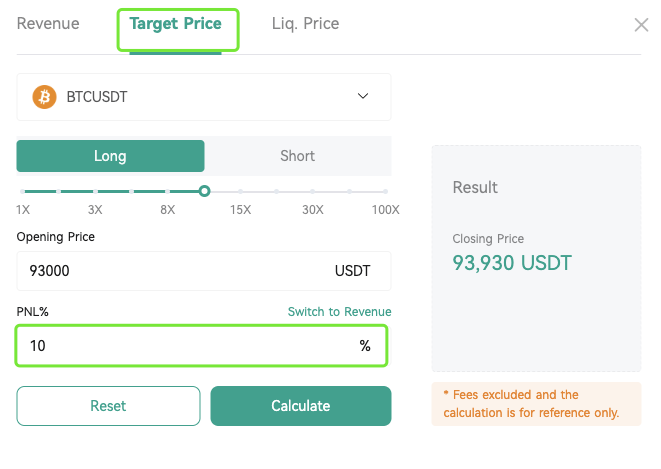661x469 pixels.
Task: Focus the PNL% input field
Action: click(x=202, y=346)
